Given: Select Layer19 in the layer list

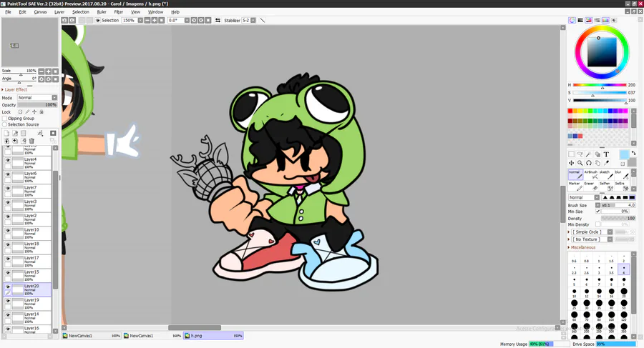Looking at the screenshot, I should coord(27,304).
